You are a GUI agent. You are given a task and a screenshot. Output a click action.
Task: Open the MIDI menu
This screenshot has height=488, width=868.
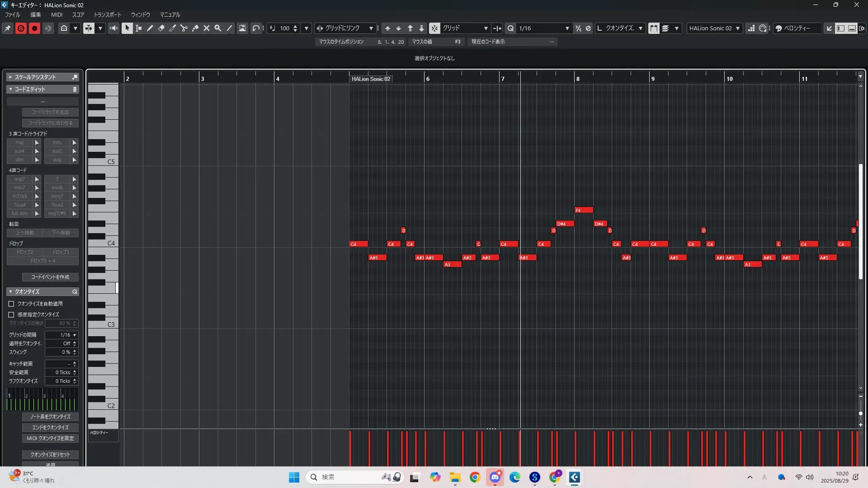tap(57, 14)
